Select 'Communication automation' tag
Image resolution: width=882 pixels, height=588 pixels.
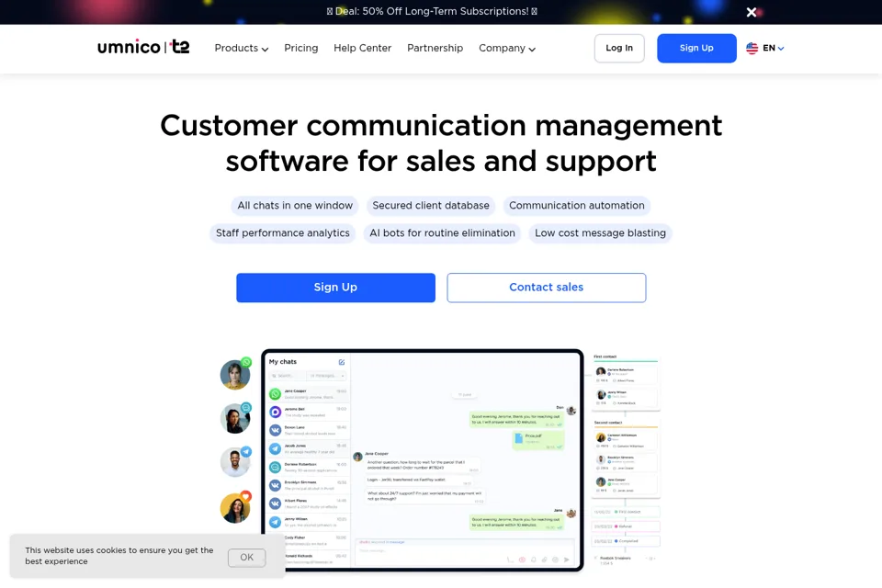577,206
